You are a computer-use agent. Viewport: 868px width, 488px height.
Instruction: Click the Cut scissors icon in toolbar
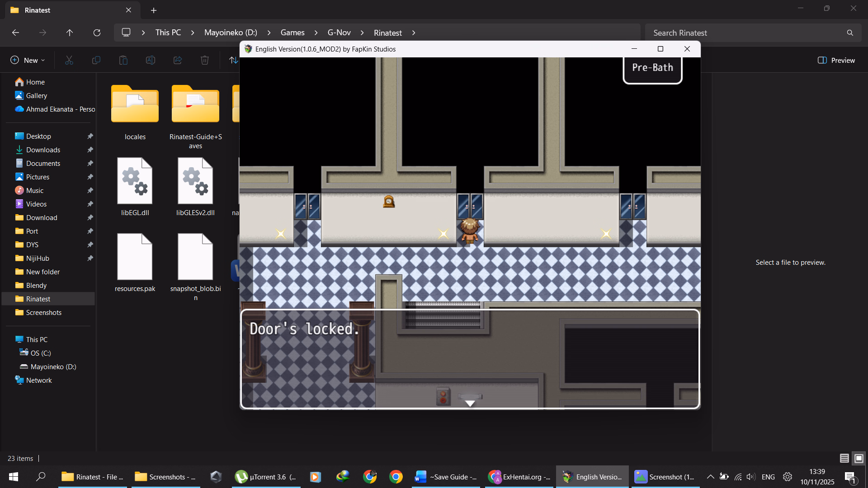pos(69,60)
